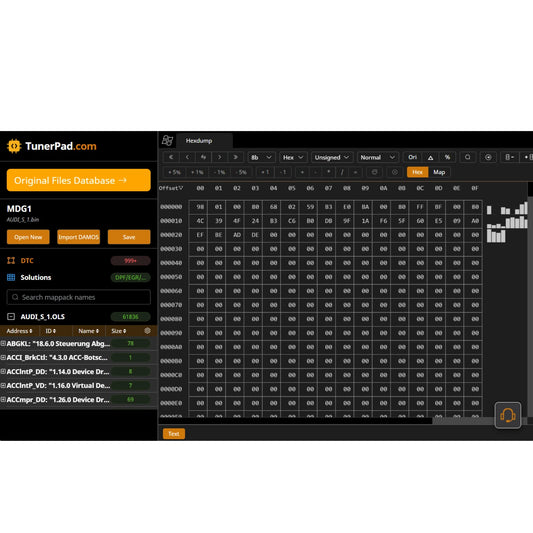
Task: Sort mappack list by Size column
Action: click(119, 331)
